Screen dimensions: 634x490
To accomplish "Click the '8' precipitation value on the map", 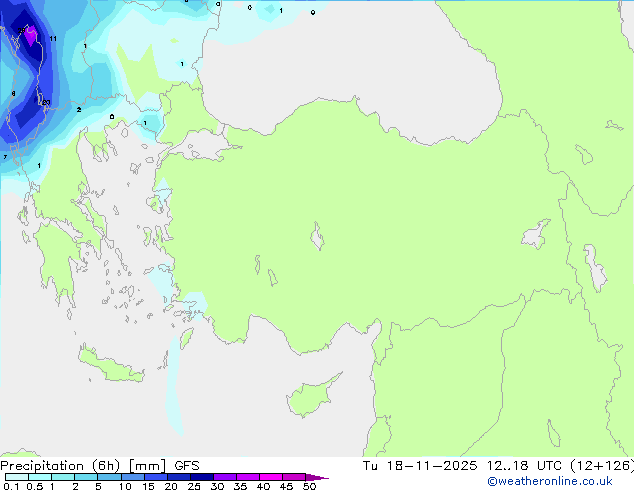I will [x=13, y=94].
